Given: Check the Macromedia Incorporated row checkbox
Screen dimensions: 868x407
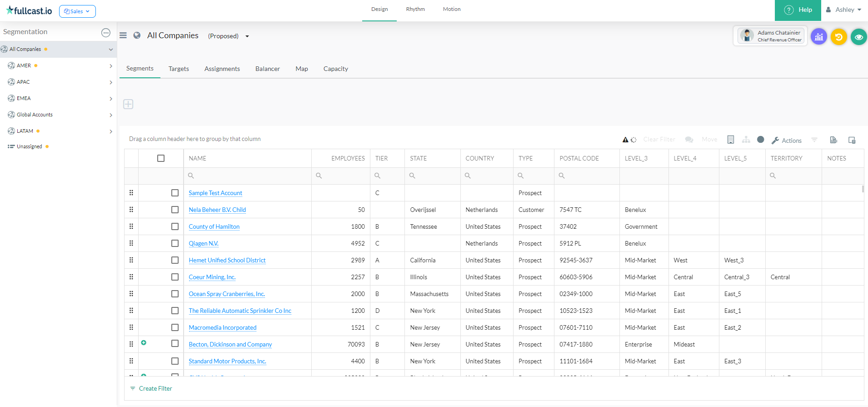Looking at the screenshot, I should click(175, 327).
